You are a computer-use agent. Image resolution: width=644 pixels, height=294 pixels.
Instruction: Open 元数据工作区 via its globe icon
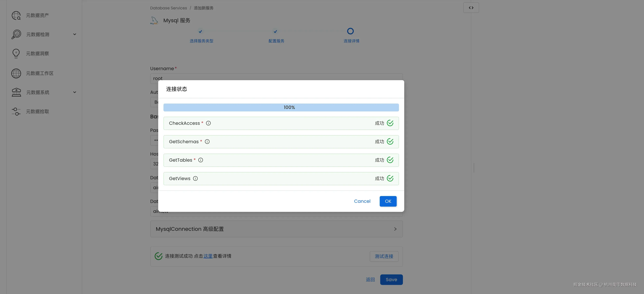[x=16, y=73]
